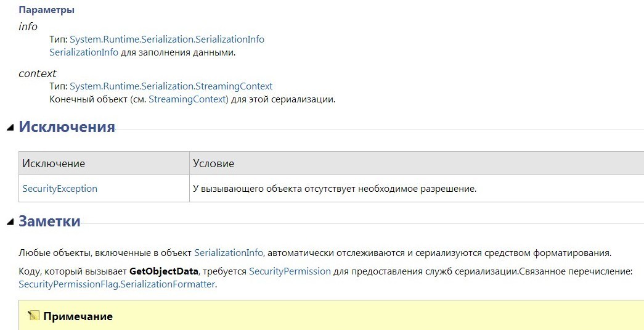Image resolution: width=644 pixels, height=330 pixels.
Task: Open SecurityException link in exceptions table
Action: 60,189
